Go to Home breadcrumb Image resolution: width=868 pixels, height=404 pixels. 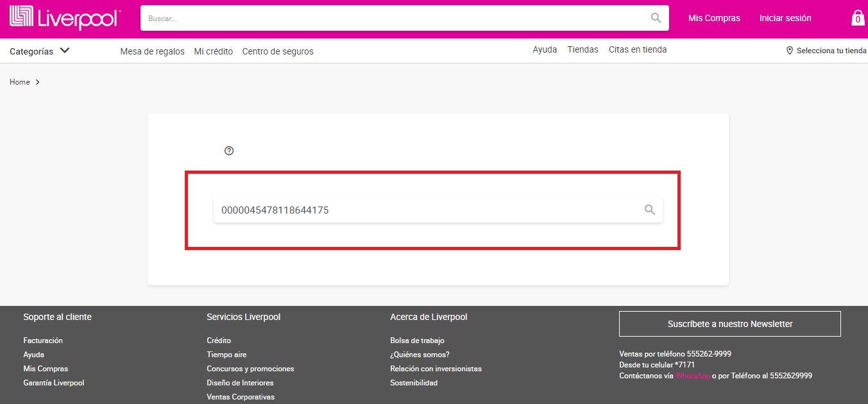point(20,82)
